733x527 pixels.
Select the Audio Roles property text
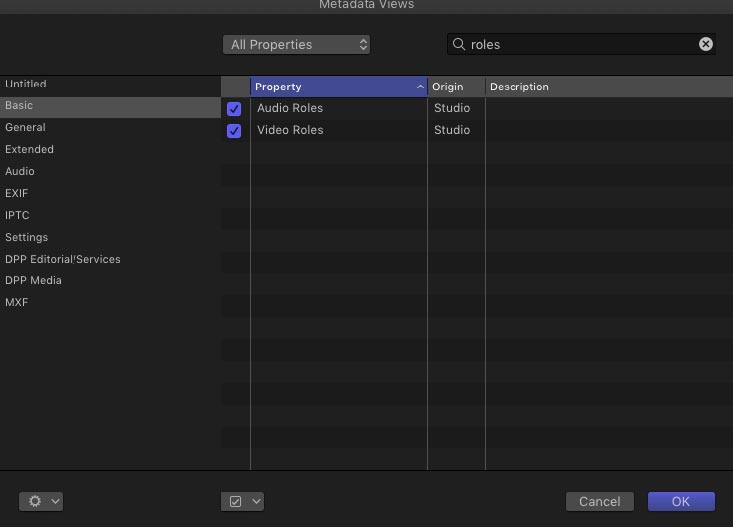pyautogui.click(x=290, y=108)
